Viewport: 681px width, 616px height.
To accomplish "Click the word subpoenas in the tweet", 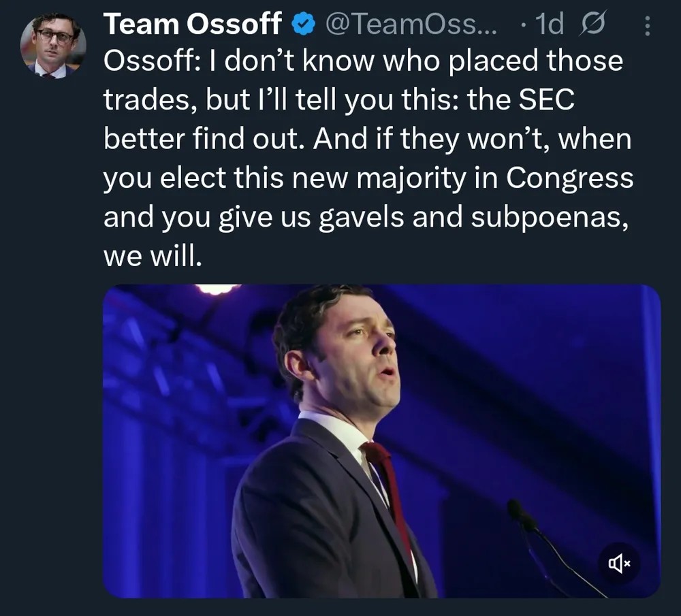I will click(x=550, y=218).
